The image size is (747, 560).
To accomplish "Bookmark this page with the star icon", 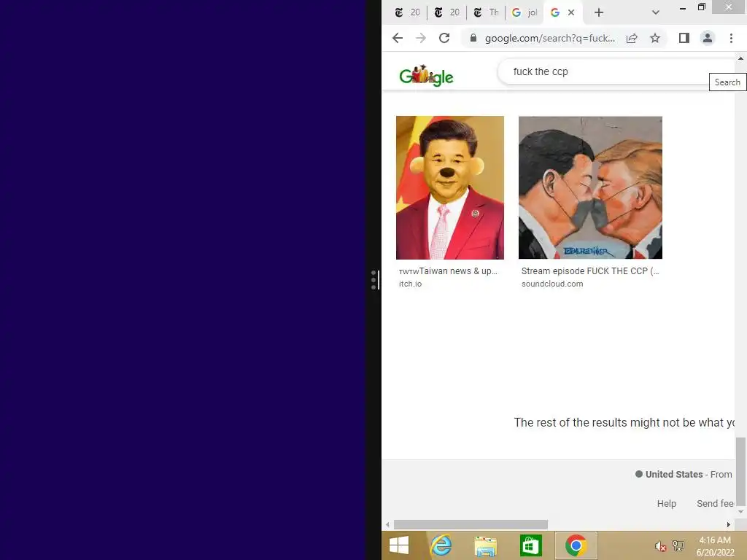I will coord(655,38).
